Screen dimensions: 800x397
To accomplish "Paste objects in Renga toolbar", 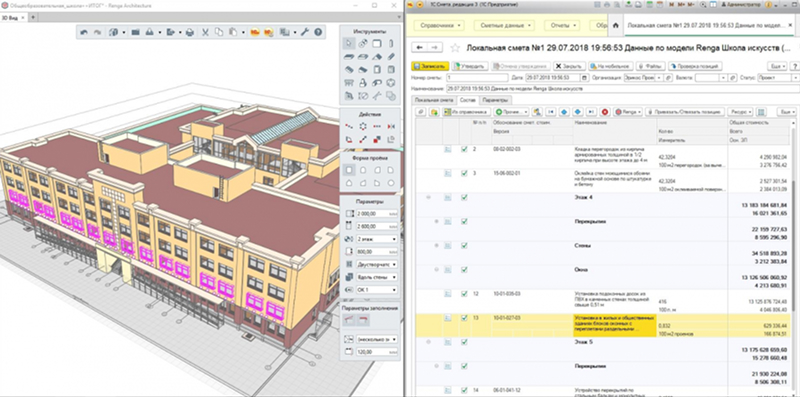I will [233, 32].
